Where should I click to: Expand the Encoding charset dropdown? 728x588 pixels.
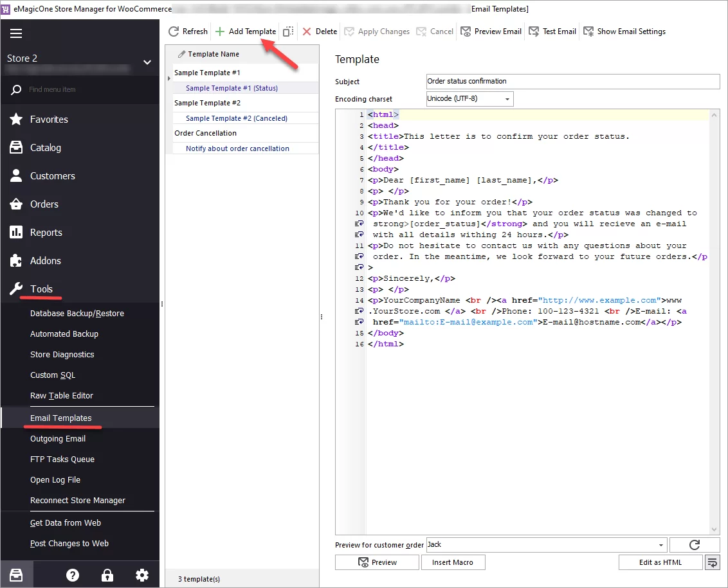[507, 98]
